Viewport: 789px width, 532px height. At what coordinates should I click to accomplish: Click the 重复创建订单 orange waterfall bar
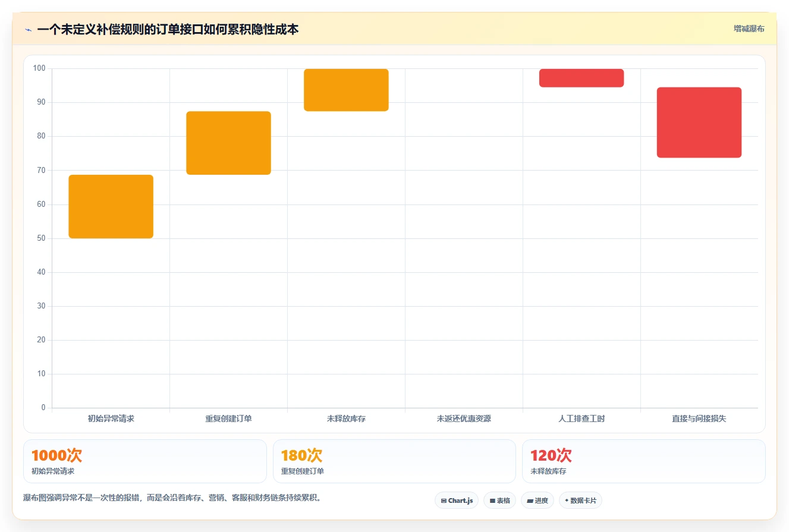click(228, 143)
